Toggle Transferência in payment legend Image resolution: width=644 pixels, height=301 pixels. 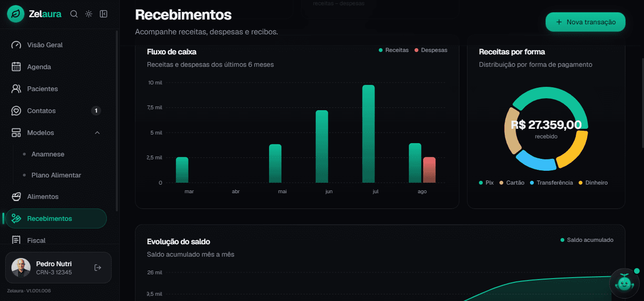click(551, 183)
